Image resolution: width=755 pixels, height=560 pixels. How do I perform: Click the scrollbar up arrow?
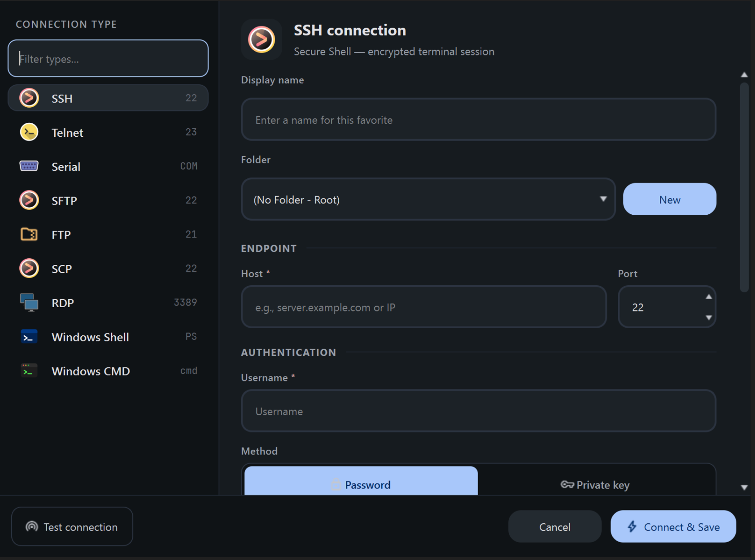point(744,75)
